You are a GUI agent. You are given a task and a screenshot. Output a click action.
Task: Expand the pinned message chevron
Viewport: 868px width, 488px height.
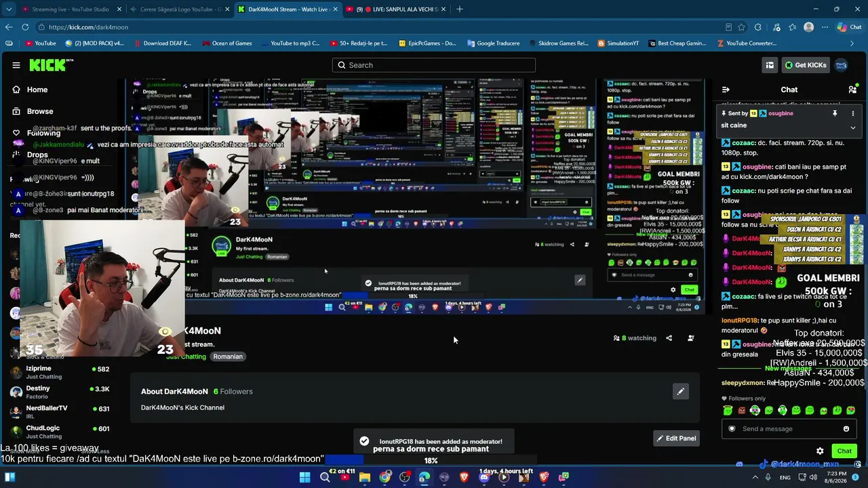point(853,127)
